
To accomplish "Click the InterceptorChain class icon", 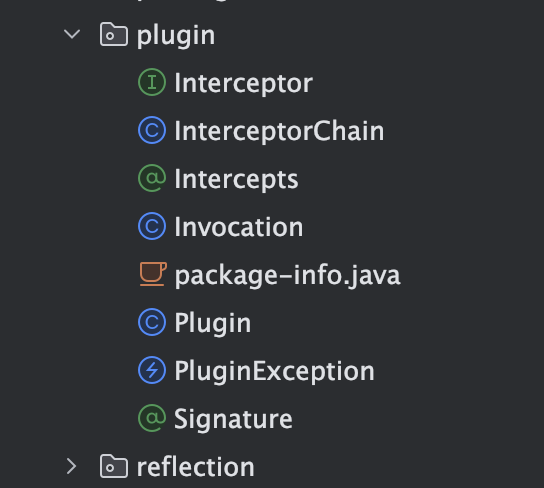I will (152, 130).
